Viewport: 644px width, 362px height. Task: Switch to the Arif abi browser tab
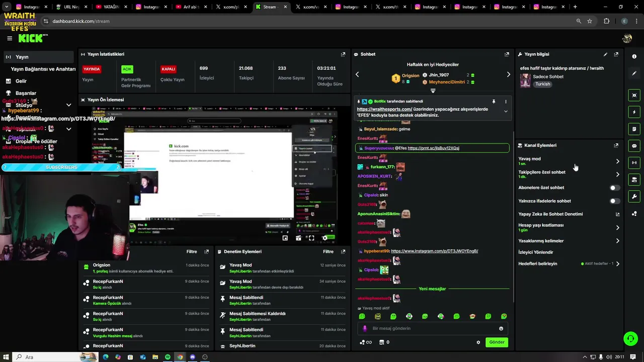191,7
